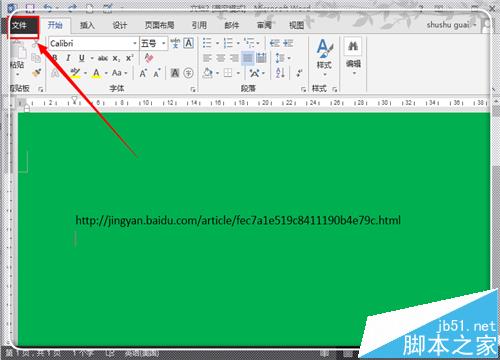Open the 编辑 (Editing) button
Screen dimensions: 500x360
[353, 56]
